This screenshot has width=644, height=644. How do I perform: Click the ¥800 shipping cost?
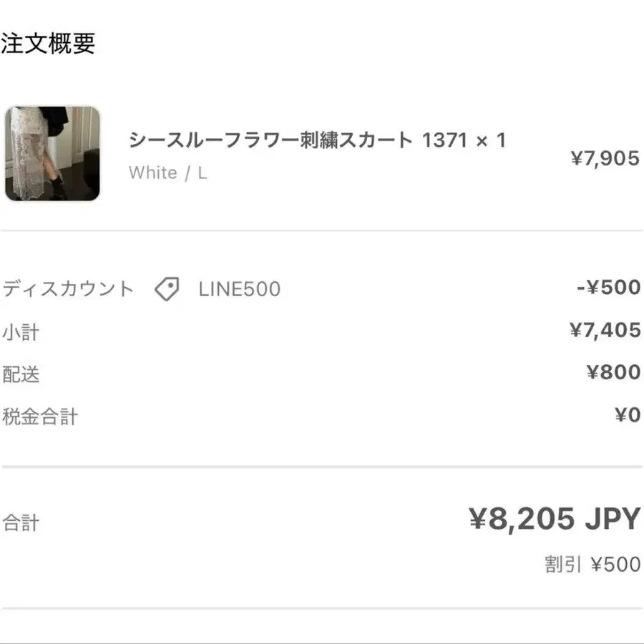[614, 372]
